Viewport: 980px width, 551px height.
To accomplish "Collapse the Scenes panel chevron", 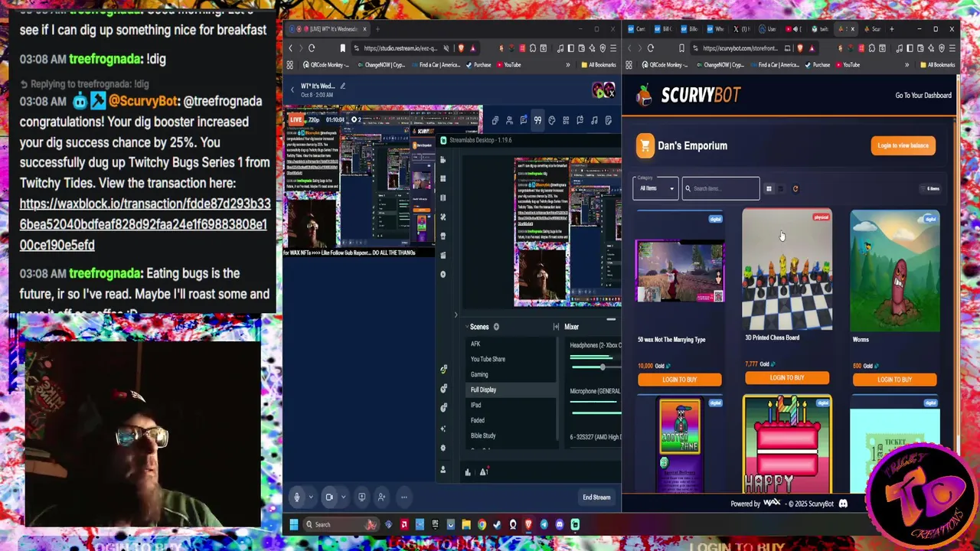I will [x=465, y=327].
